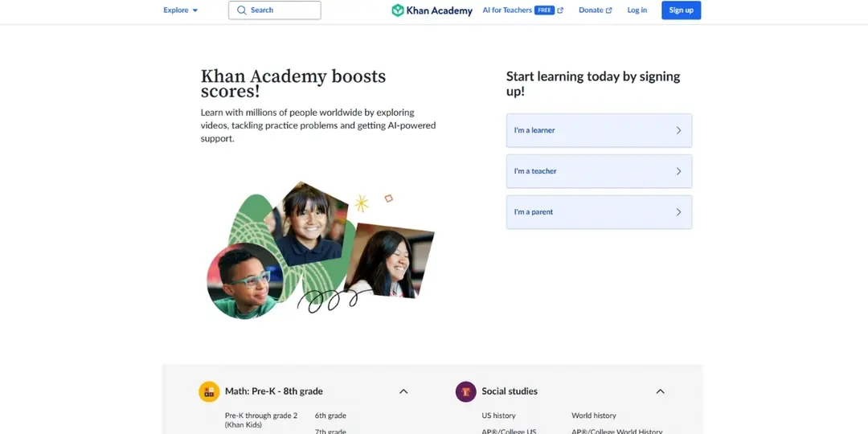868x434 pixels.
Task: Click the blue Sign up button
Action: pos(681,10)
